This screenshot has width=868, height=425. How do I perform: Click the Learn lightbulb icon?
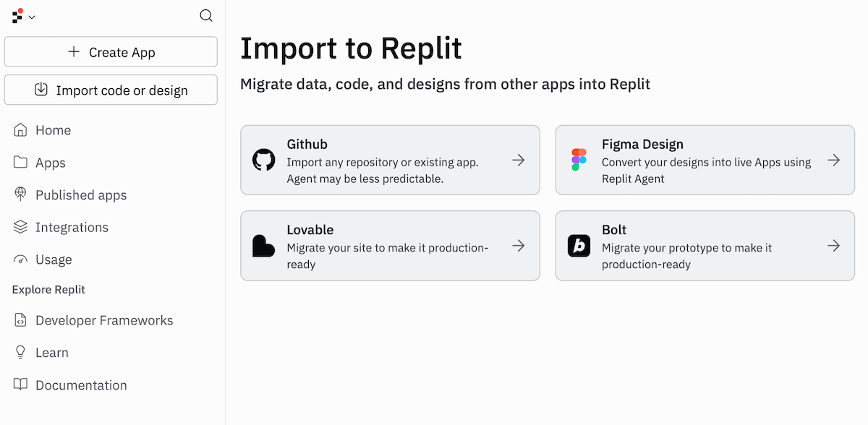click(20, 353)
